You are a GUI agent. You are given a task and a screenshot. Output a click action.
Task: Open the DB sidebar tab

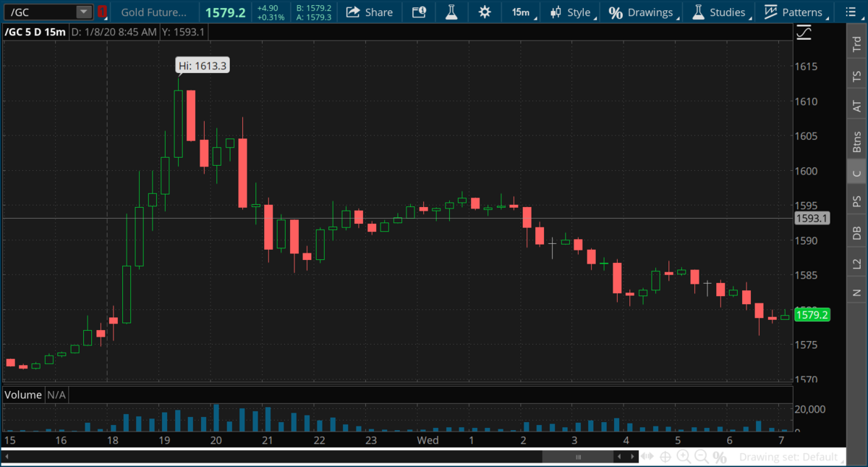click(x=857, y=232)
